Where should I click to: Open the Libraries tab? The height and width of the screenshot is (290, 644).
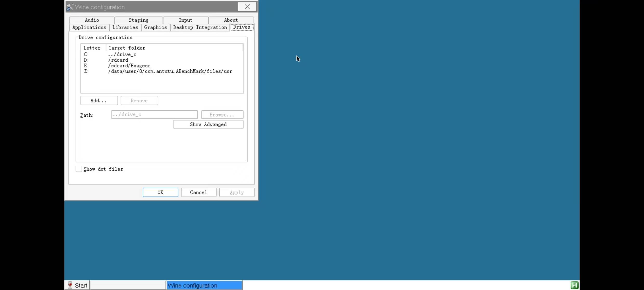[x=125, y=28]
